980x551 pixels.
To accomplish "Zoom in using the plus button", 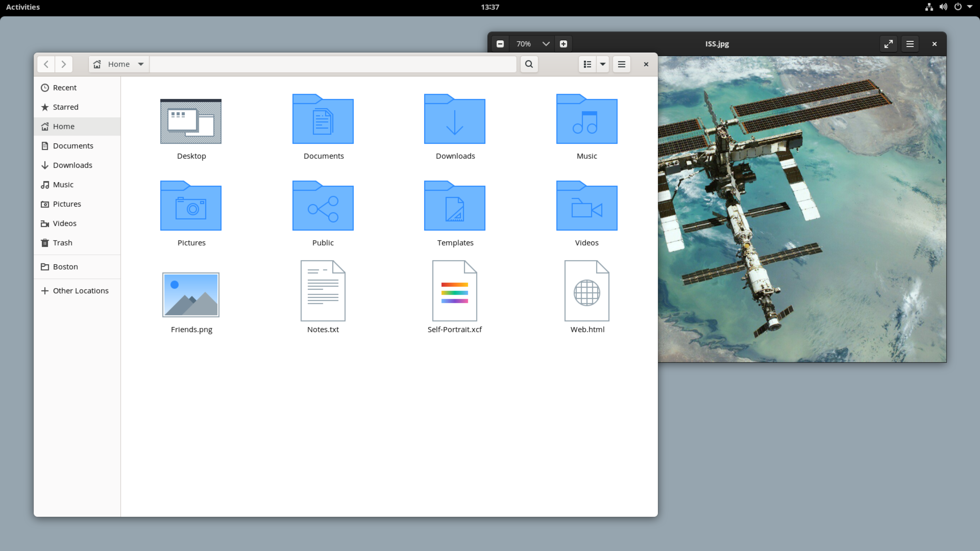I will click(563, 44).
